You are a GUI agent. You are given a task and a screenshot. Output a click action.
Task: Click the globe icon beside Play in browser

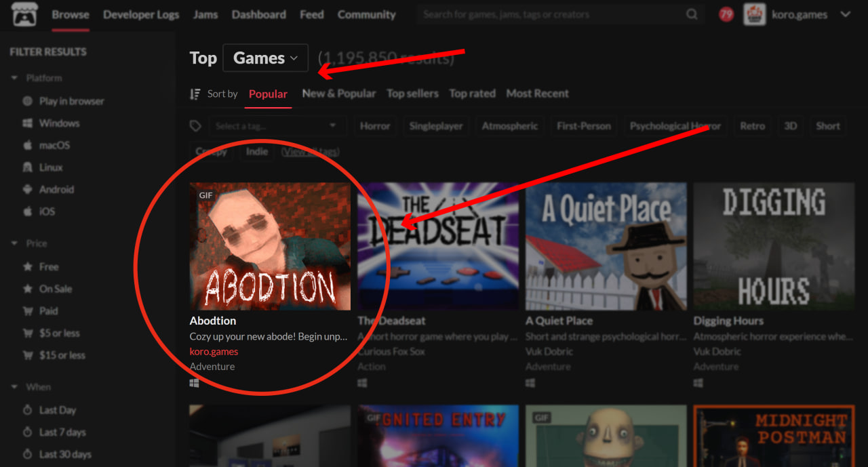[28, 101]
